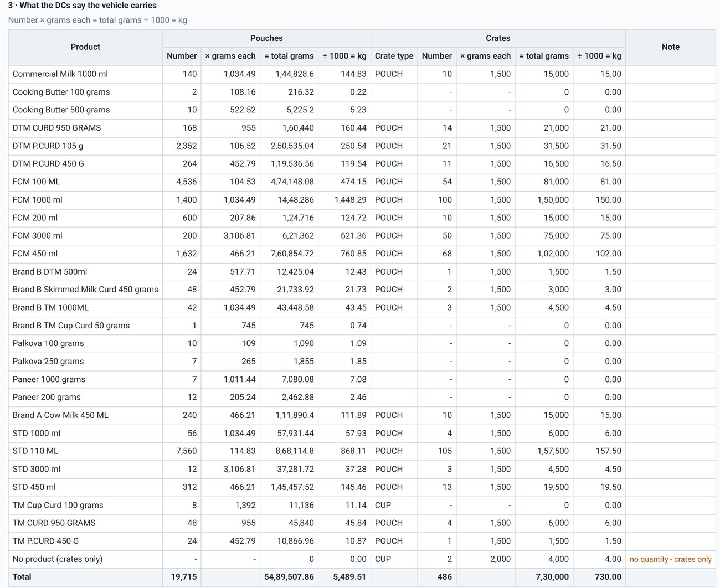Select the 'Brand B TM Cup Curd 50 grams' cell
Image resolution: width=720 pixels, height=588 pixels.
click(85, 326)
